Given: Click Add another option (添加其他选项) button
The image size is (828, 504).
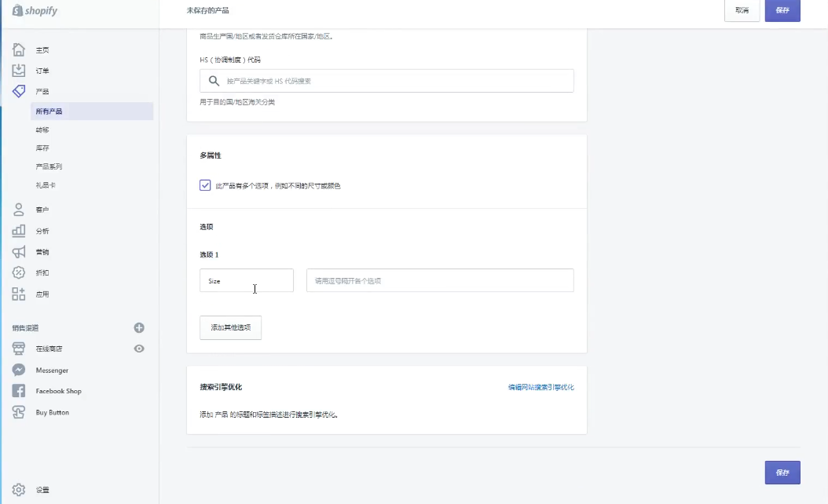Looking at the screenshot, I should [x=230, y=327].
